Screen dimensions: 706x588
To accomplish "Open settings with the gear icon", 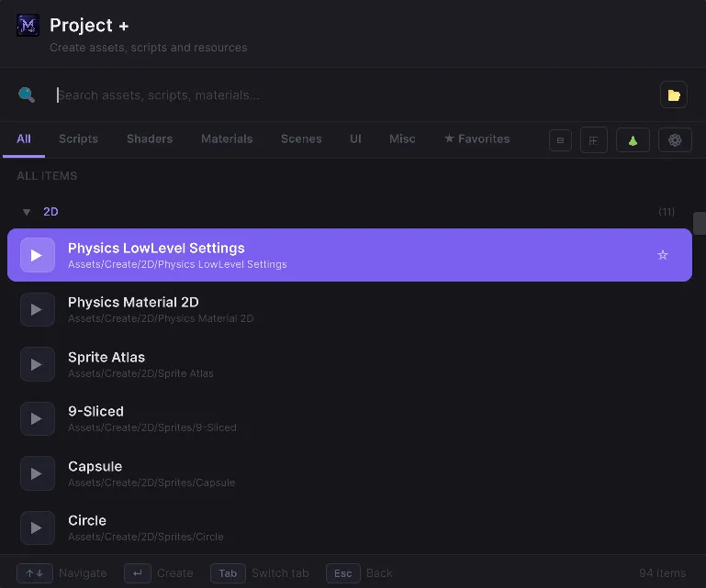I will (675, 140).
